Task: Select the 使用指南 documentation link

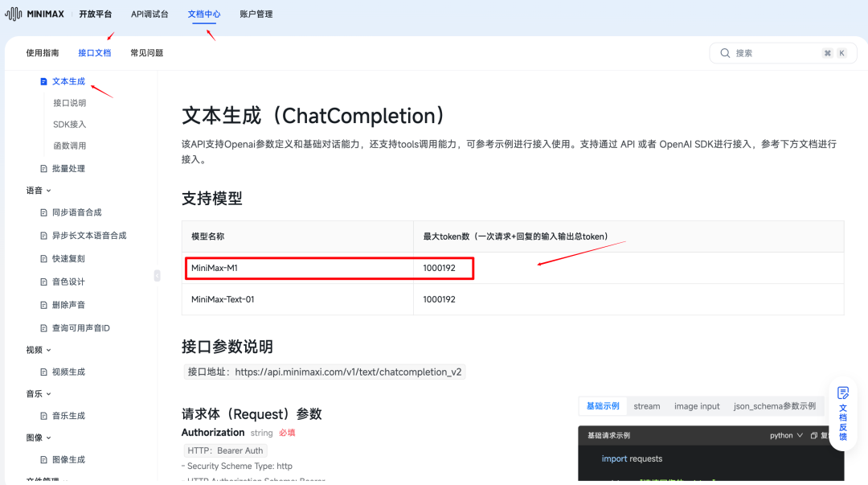Action: point(41,52)
